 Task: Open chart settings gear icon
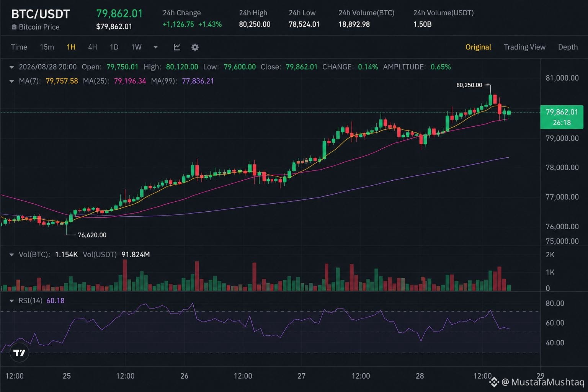195,47
